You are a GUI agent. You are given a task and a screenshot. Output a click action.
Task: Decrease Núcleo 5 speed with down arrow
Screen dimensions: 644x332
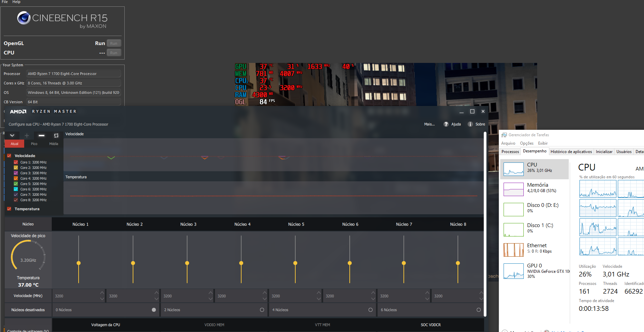(x=319, y=299)
